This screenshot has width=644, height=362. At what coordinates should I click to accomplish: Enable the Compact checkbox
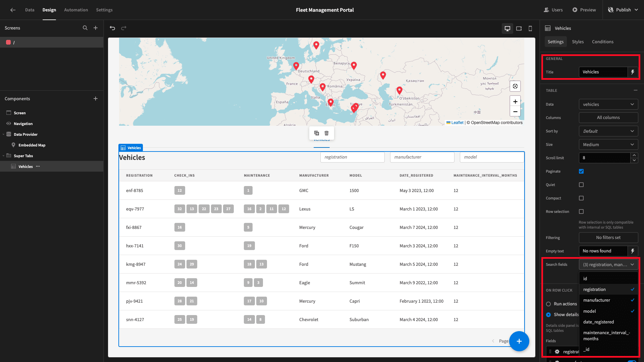pos(581,198)
